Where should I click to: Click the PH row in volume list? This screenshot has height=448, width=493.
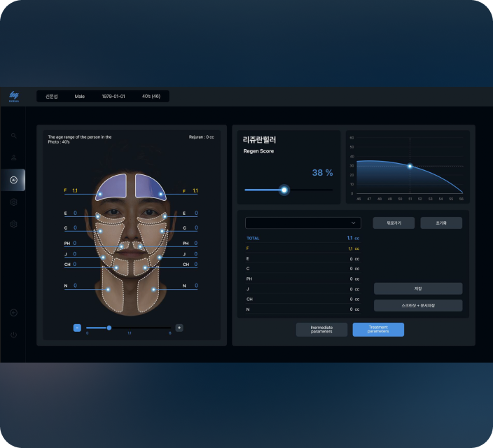pyautogui.click(x=303, y=279)
